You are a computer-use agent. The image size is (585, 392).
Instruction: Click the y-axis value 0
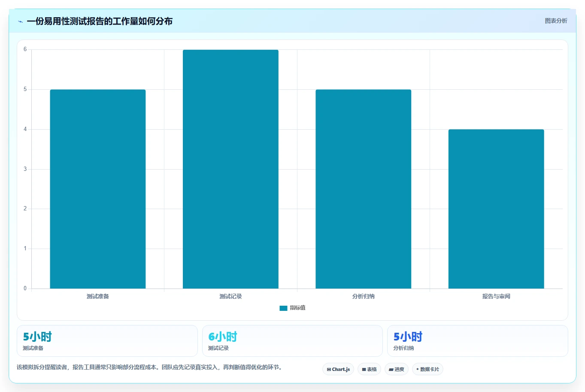click(25, 289)
